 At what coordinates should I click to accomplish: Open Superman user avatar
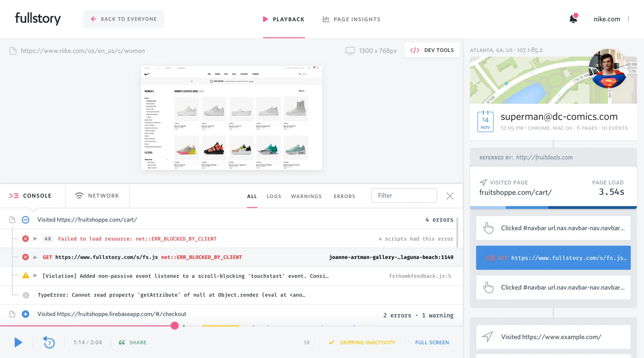tap(608, 69)
